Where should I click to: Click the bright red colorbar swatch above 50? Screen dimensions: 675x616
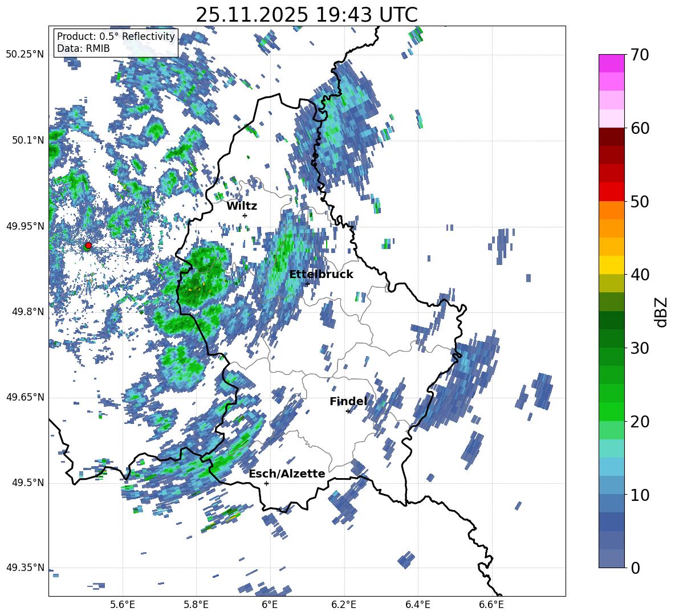pos(611,192)
